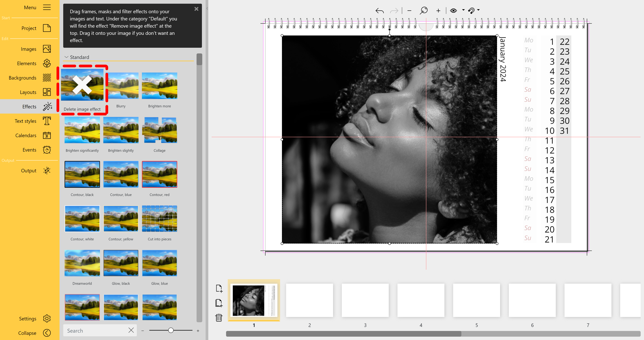Screen dimensions: 644x340
Task: Add a new page with the page-plus icon
Action: 219,289
